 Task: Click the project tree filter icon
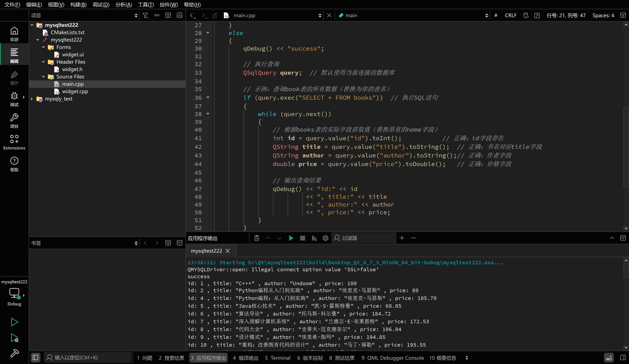coord(145,16)
